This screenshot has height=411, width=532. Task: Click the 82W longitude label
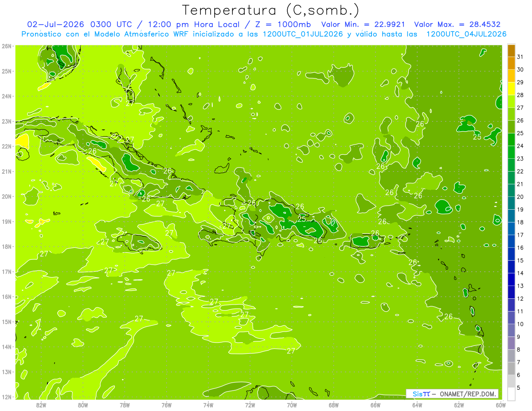coord(41,404)
